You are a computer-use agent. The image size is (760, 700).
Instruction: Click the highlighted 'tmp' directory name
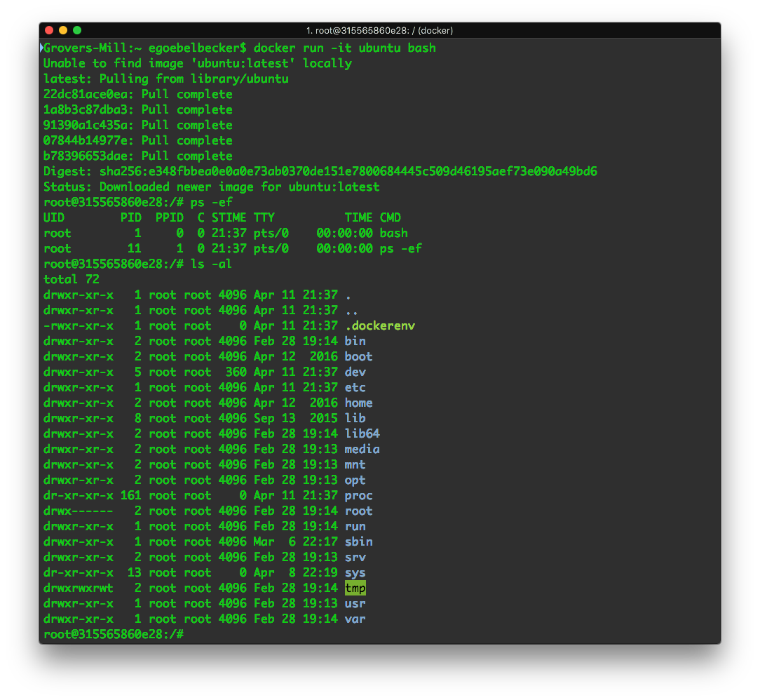(355, 588)
